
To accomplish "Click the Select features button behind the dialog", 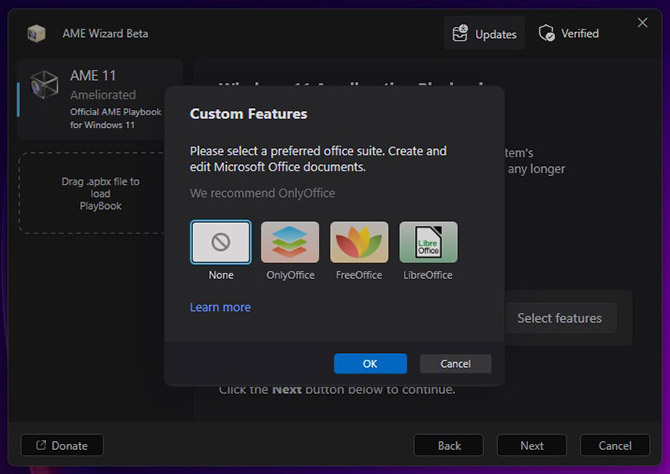I will click(x=561, y=318).
